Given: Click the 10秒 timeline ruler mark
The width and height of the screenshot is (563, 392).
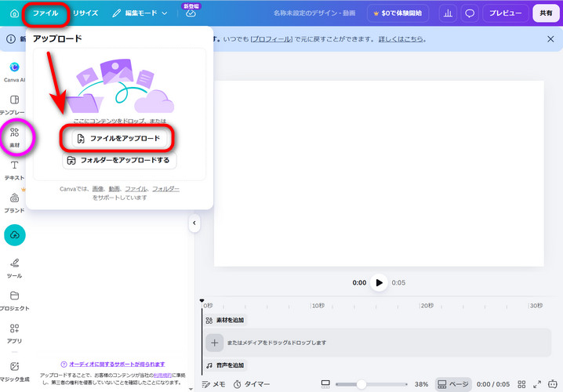Looking at the screenshot, I should click(318, 306).
